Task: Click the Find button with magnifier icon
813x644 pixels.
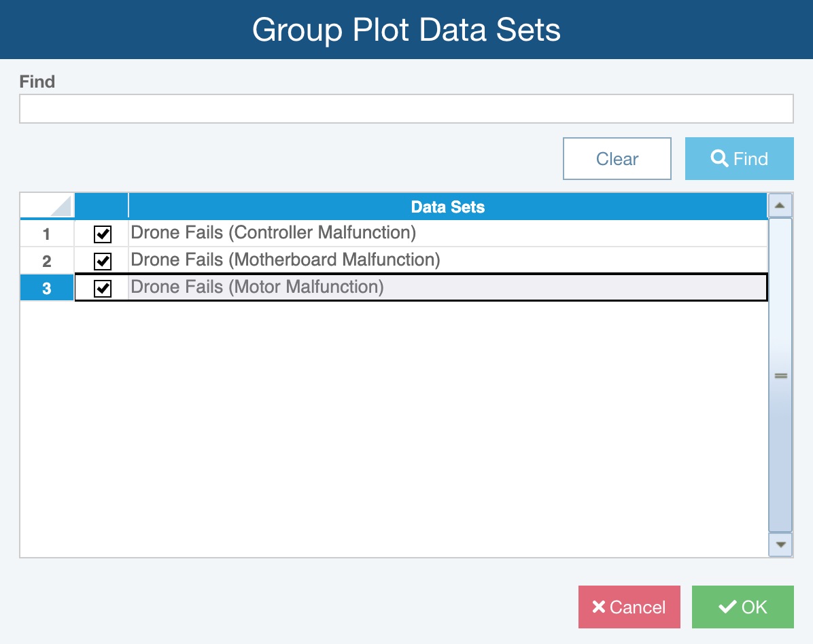Action: click(739, 159)
